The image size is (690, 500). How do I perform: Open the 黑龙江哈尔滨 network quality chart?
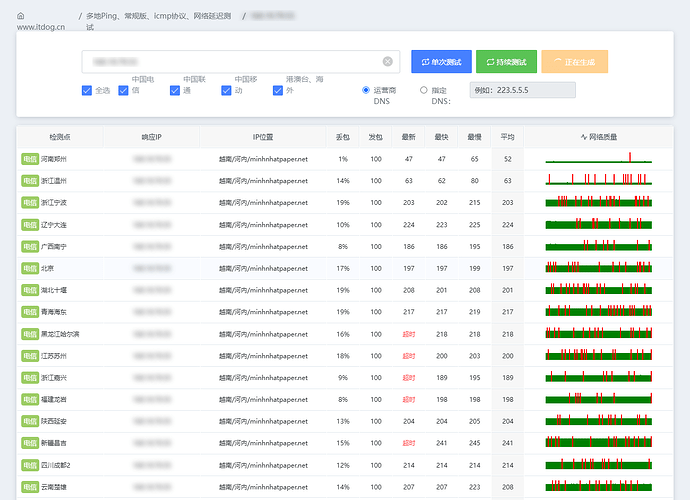(x=598, y=333)
